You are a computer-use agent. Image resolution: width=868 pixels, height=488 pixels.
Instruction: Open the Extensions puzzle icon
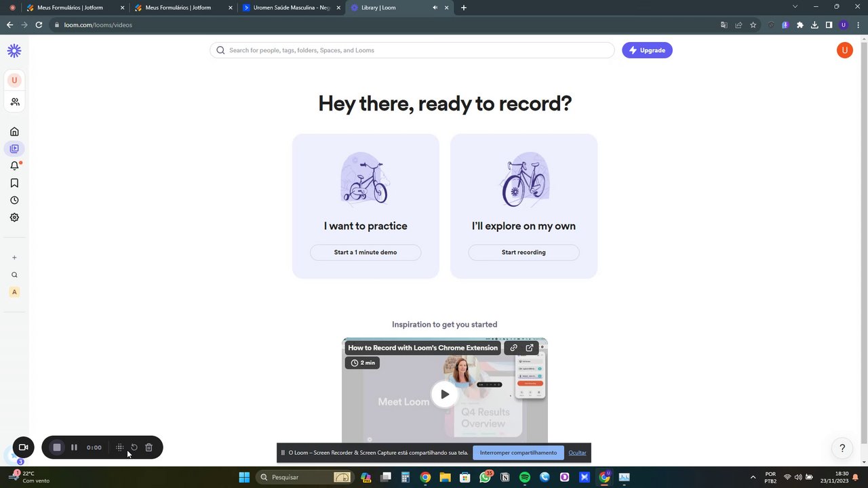pos(800,25)
